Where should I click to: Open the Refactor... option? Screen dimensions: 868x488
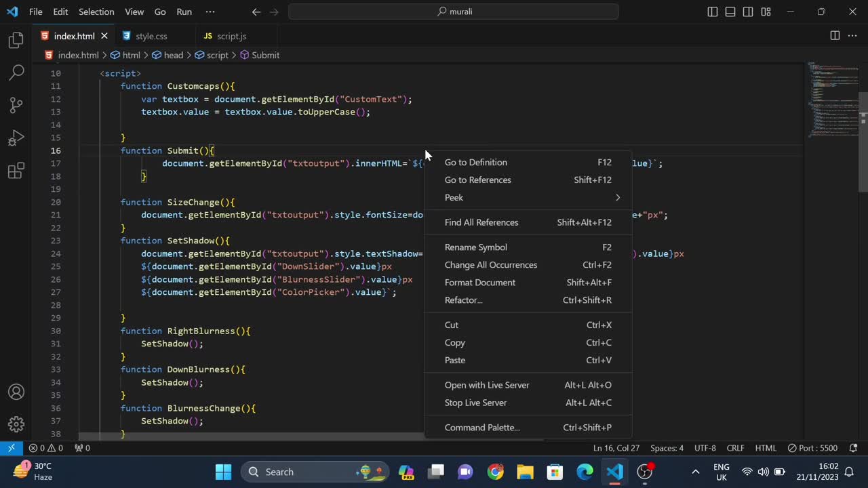click(x=528, y=300)
